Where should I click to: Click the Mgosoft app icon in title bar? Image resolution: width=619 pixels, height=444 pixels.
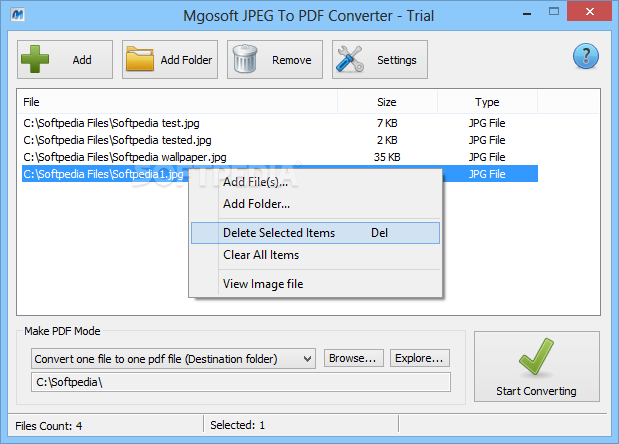click(17, 15)
